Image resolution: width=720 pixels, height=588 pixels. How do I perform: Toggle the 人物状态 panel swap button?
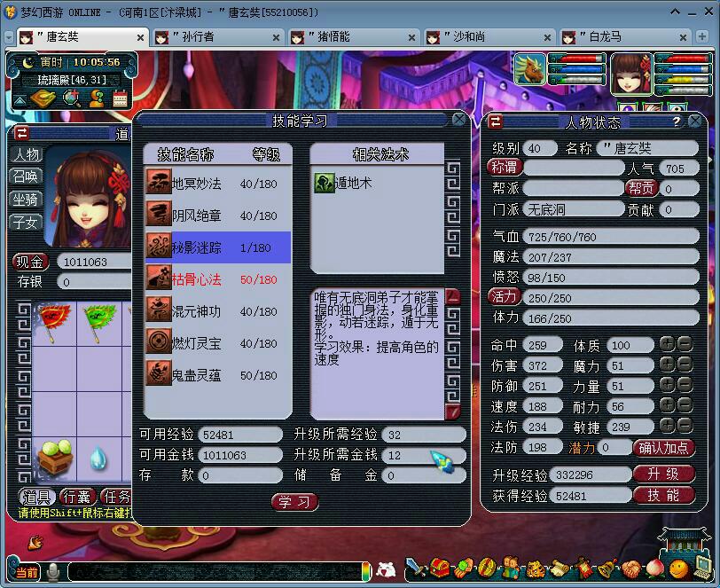tap(495, 122)
